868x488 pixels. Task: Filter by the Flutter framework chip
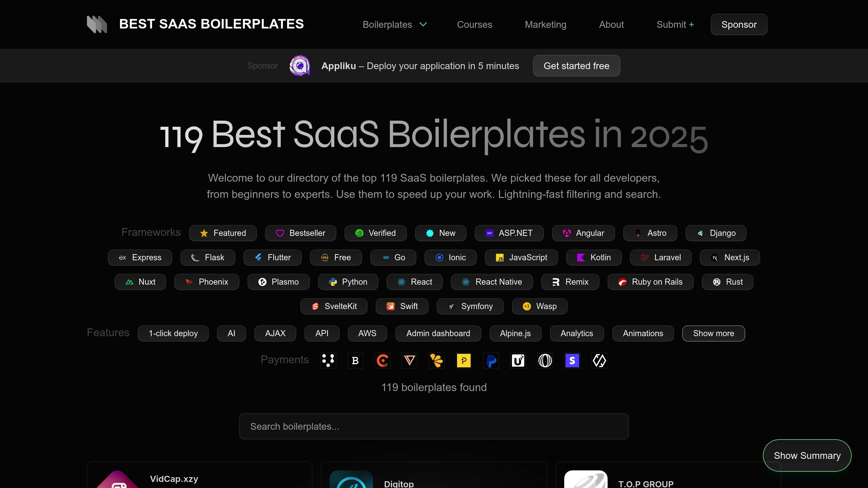(x=272, y=258)
